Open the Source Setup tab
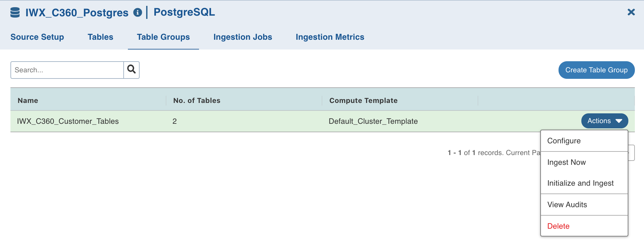Image resolution: width=644 pixels, height=243 pixels. click(x=37, y=37)
